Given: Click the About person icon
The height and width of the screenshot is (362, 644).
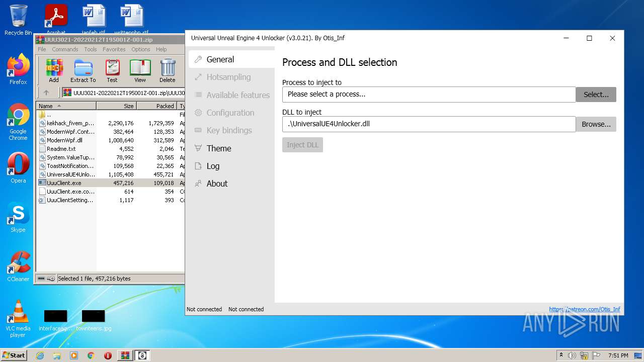Looking at the screenshot, I should (x=198, y=184).
